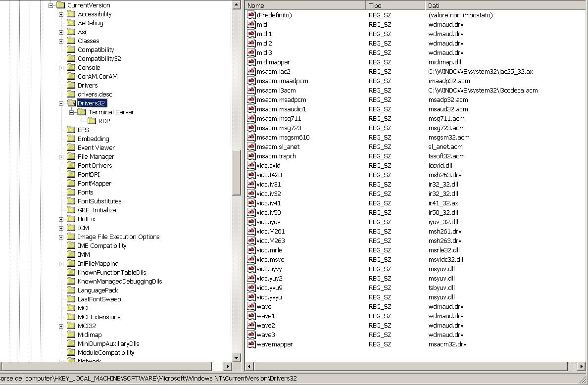Select the icon of the (Predefinito) value
Image resolution: width=588 pixels, height=385 pixels.
pyautogui.click(x=251, y=15)
